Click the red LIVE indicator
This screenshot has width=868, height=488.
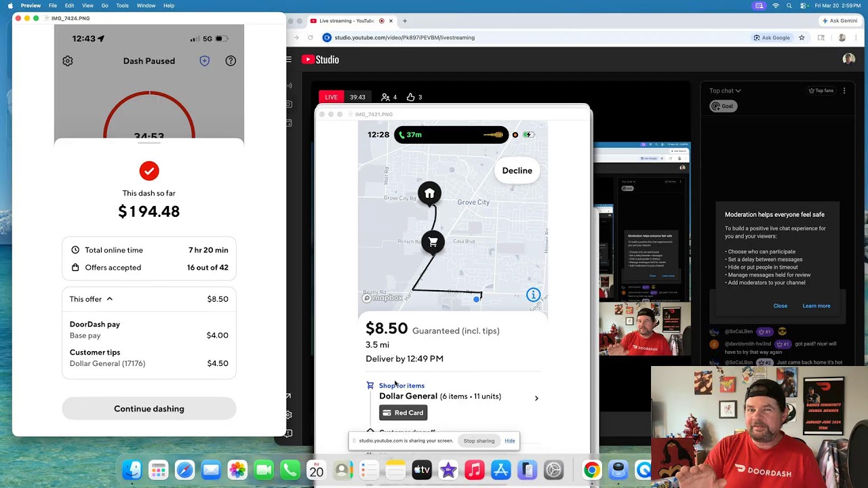click(x=331, y=97)
